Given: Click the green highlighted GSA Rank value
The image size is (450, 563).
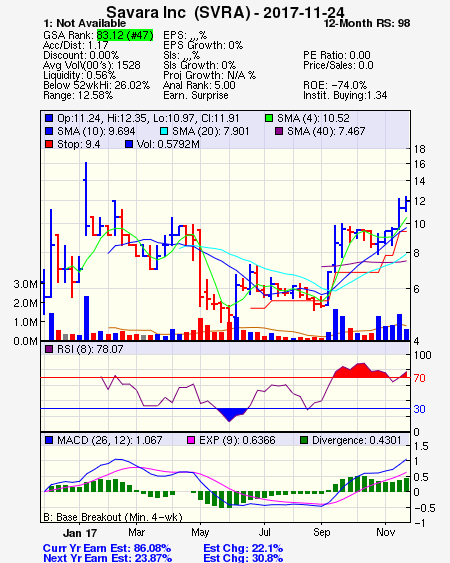Looking at the screenshot, I should pos(125,35).
